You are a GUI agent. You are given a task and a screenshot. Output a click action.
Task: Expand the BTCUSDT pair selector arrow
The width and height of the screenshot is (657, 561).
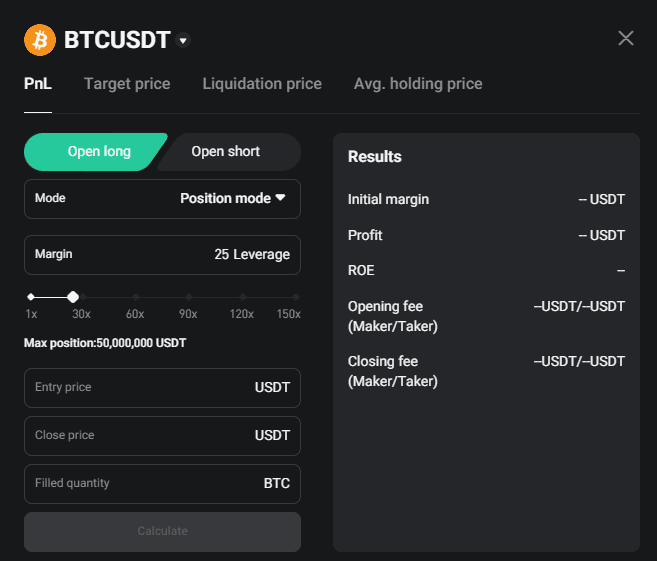pos(182,41)
